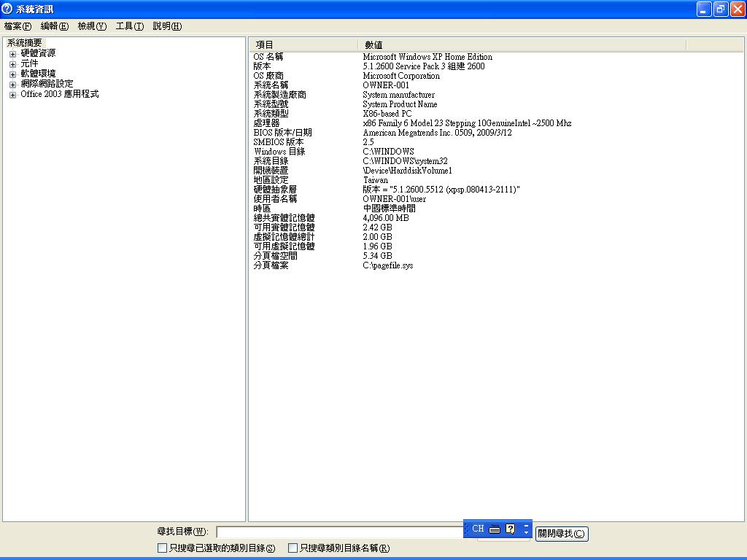
Task: Select the OS 名稱 row
Action: click(x=495, y=57)
